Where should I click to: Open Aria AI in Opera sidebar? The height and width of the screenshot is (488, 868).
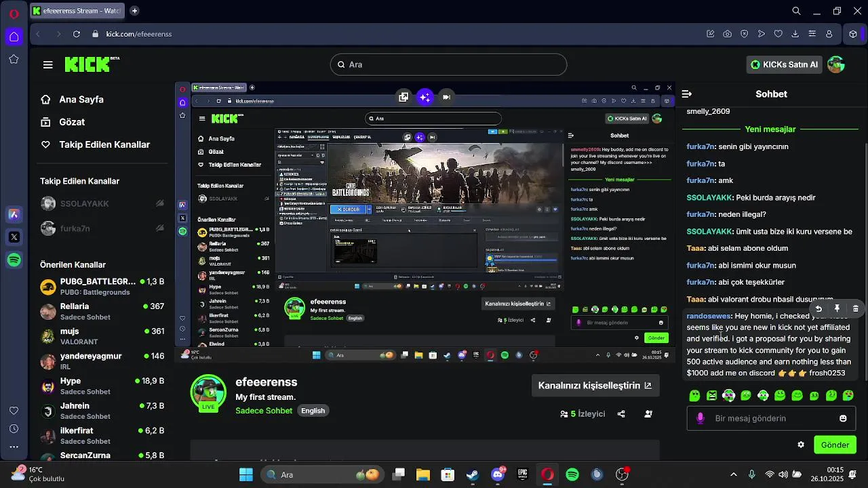point(14,215)
